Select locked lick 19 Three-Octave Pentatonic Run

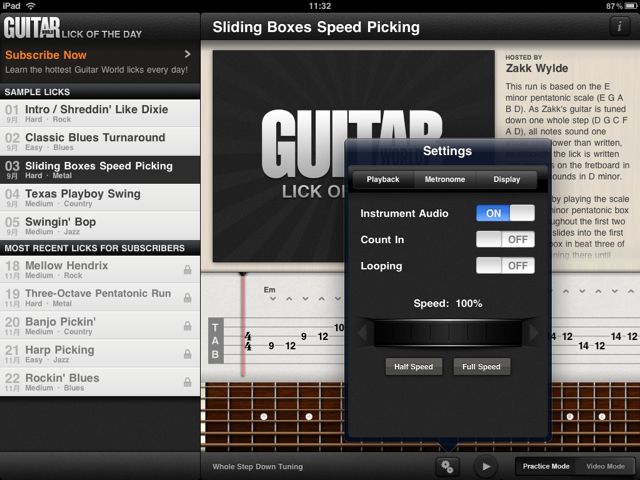tap(100, 298)
